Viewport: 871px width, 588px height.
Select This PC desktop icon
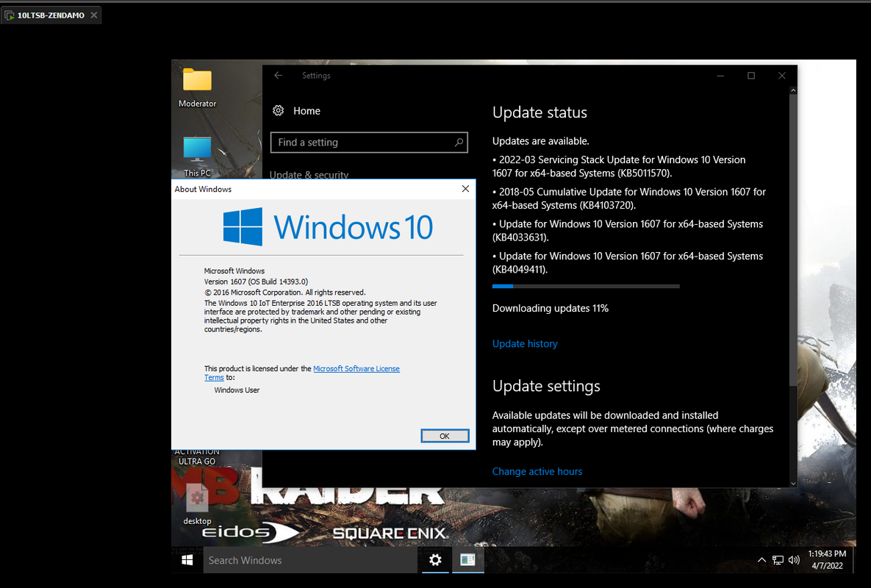click(x=197, y=148)
